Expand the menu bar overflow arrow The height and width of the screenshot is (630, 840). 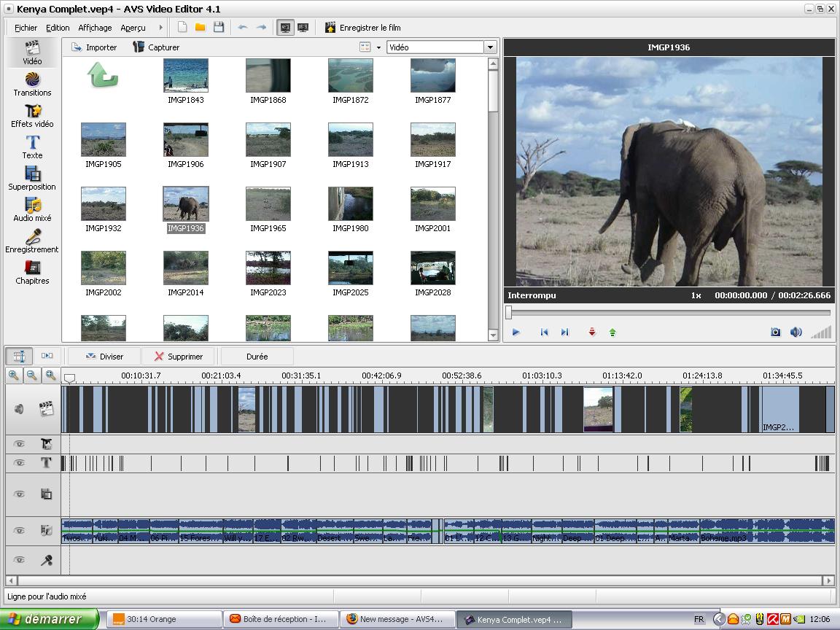160,28
